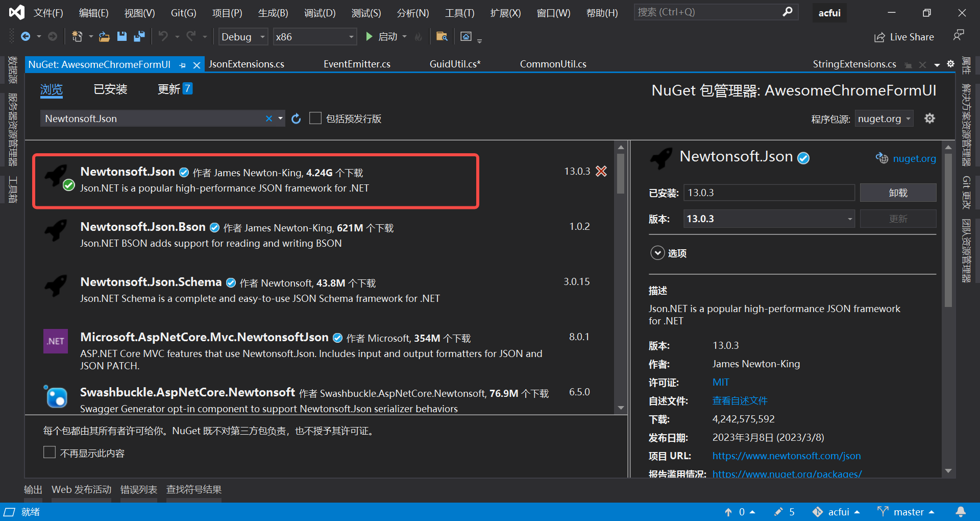Click the notification bell in status bar
Image resolution: width=980 pixels, height=521 pixels.
coord(961,512)
